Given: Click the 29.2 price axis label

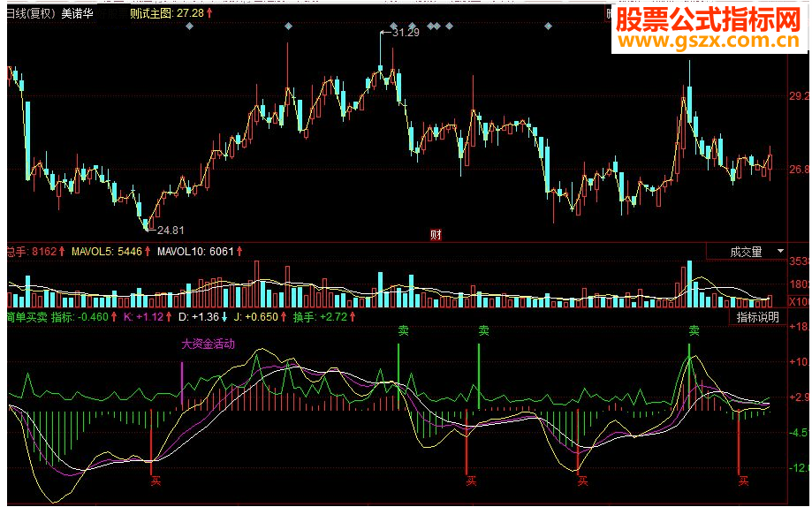Looking at the screenshot, I should [799, 96].
